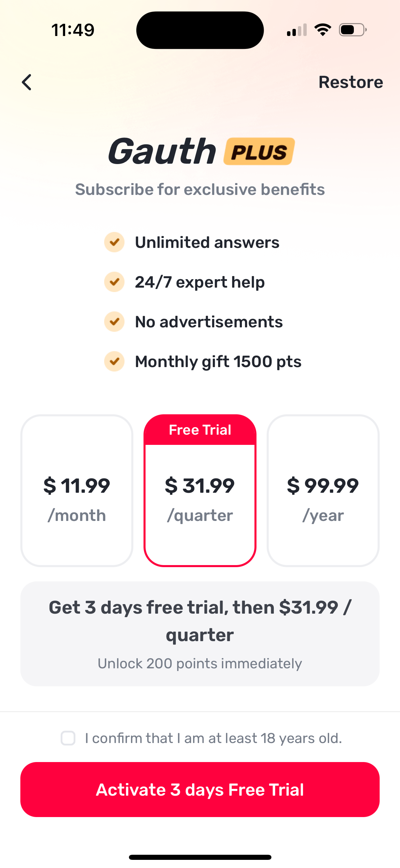Tap the Wi-Fi status icon
The width and height of the screenshot is (400, 868).
(x=323, y=30)
